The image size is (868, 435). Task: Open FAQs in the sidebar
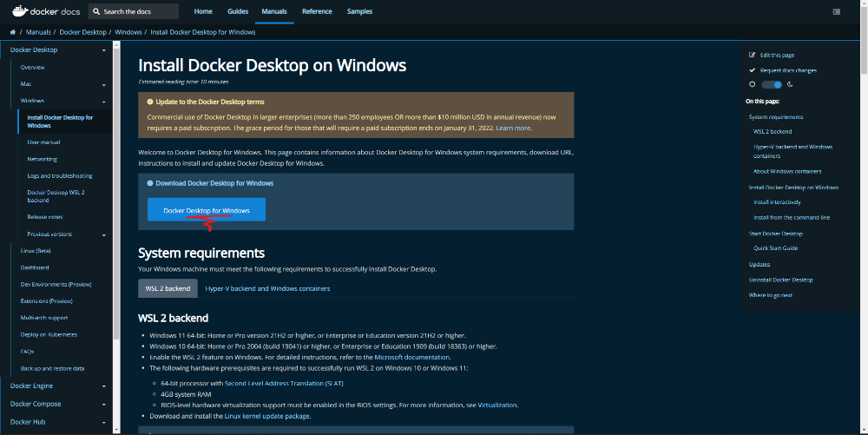tap(27, 352)
